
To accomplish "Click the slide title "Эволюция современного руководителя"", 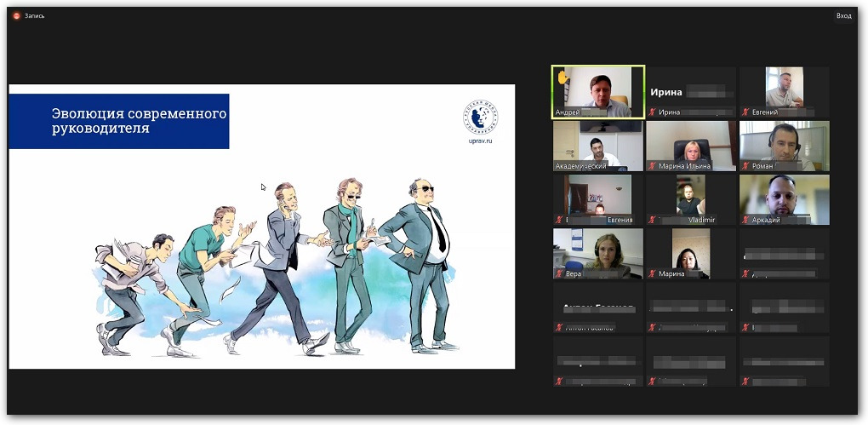I will (x=138, y=121).
